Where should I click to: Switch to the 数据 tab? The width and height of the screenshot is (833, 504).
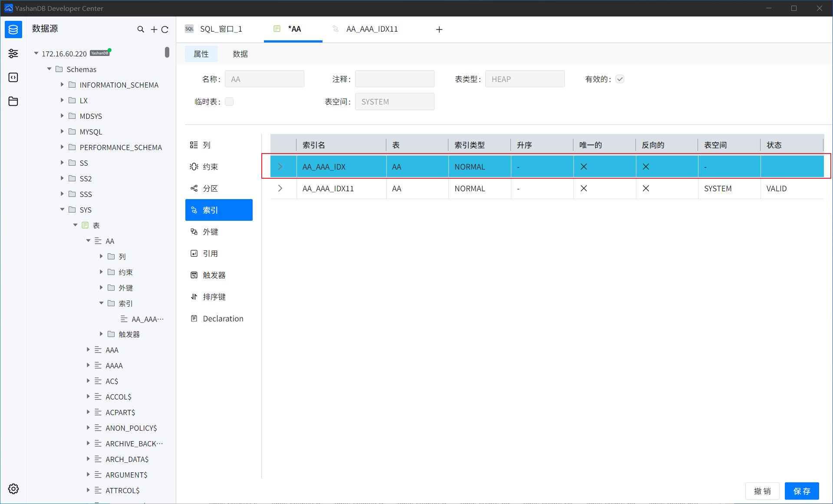tap(240, 54)
